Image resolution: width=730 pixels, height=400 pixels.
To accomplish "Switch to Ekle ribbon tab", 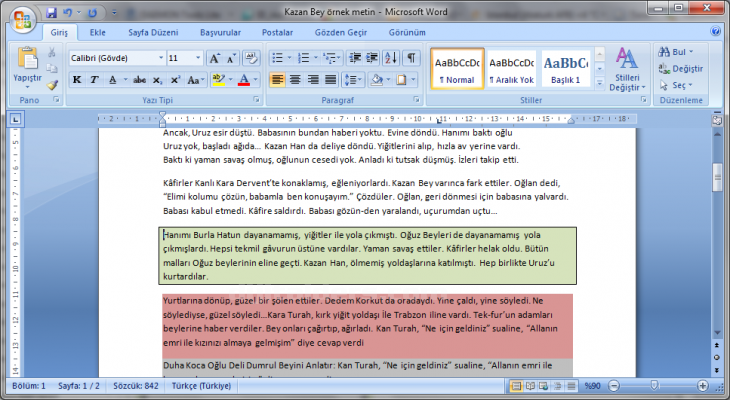I will point(98,33).
